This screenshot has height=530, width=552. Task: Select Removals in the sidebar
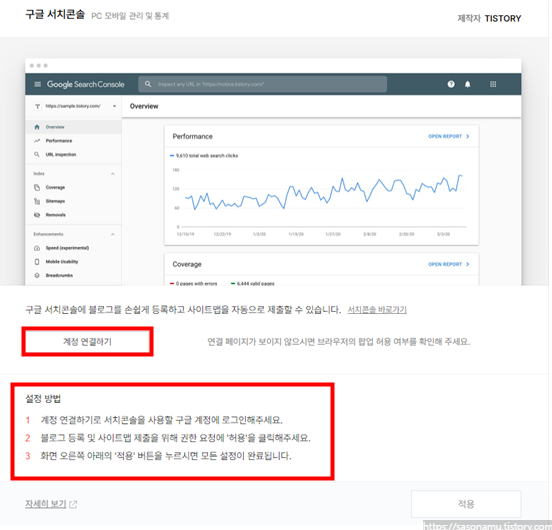coord(74,215)
